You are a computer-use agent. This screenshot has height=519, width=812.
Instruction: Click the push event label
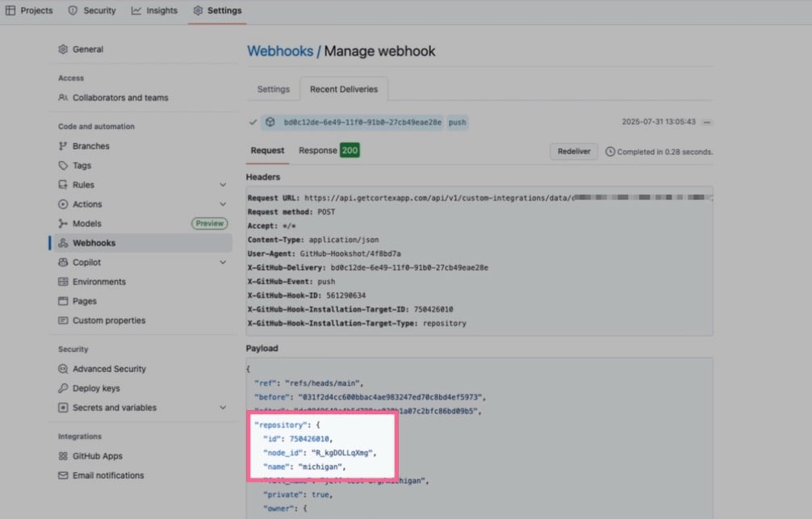tap(458, 122)
